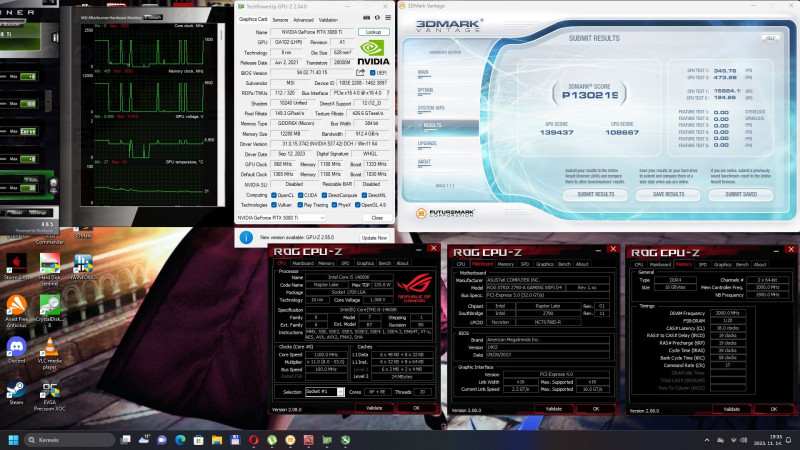Switch to the Advanced tab in GPU-Z
Screen dimensions: 800x450
click(303, 19)
